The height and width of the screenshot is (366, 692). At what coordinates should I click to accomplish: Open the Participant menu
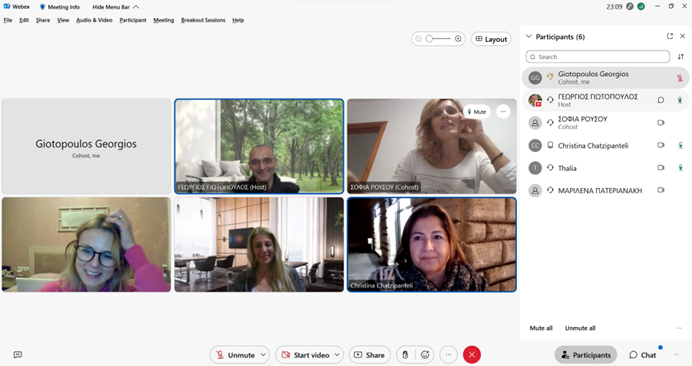pyautogui.click(x=133, y=20)
